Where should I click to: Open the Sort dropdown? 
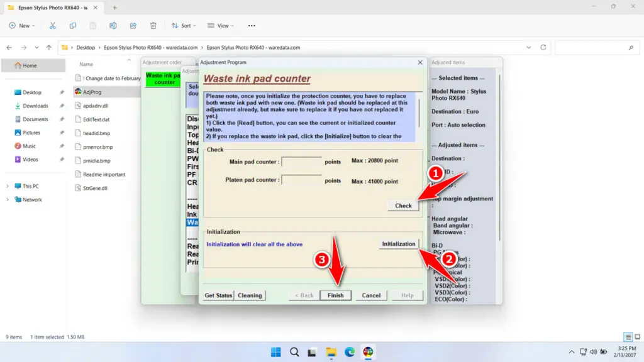click(183, 25)
